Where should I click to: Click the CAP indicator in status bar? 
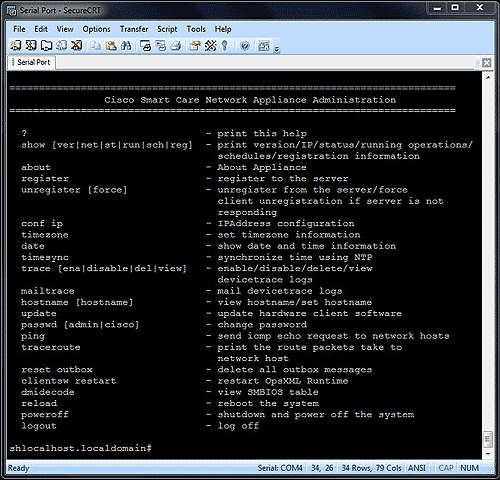(446, 468)
